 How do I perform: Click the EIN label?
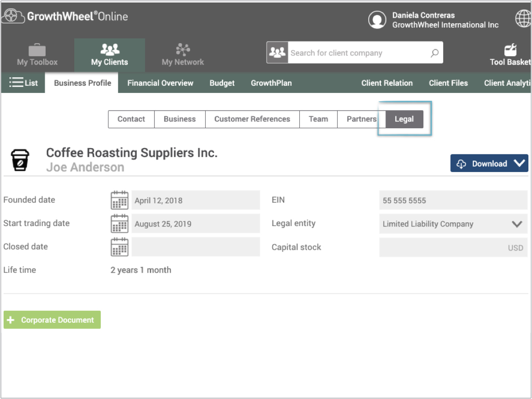click(x=278, y=200)
